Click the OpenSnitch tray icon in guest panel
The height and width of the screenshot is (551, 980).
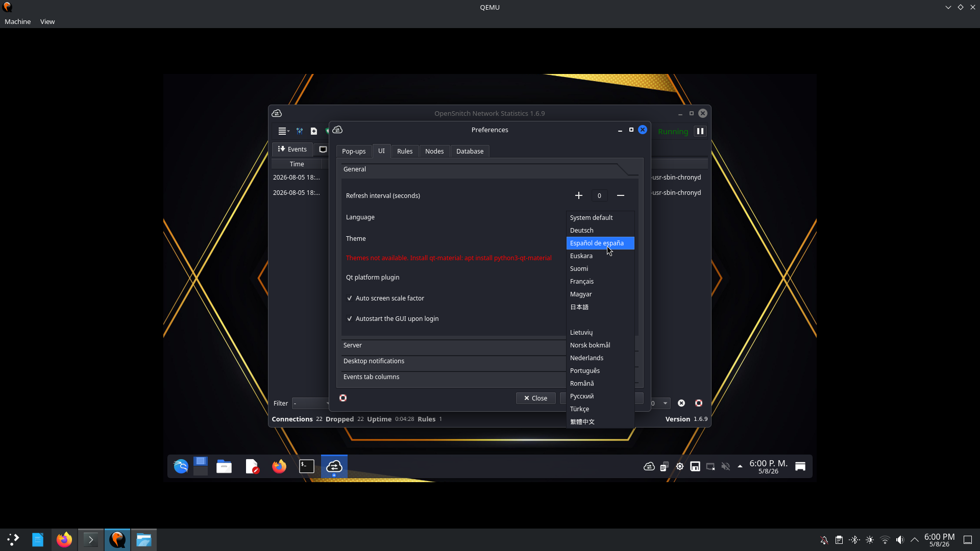[649, 466]
